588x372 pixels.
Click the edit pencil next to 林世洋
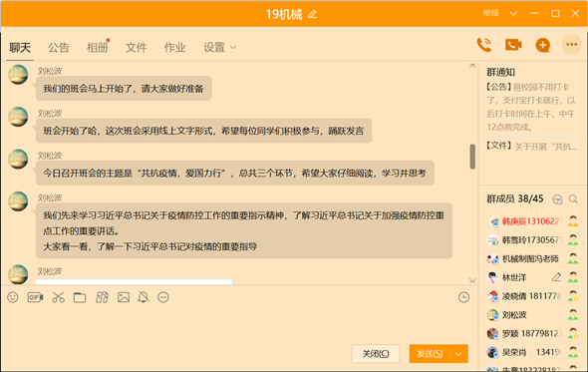[556, 277]
